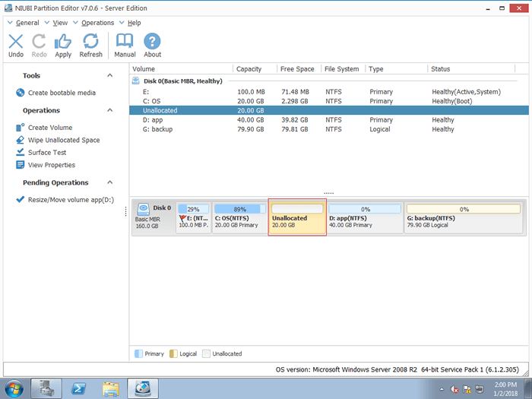532x399 pixels.
Task: Collapse the Tools section
Action: pos(109,75)
